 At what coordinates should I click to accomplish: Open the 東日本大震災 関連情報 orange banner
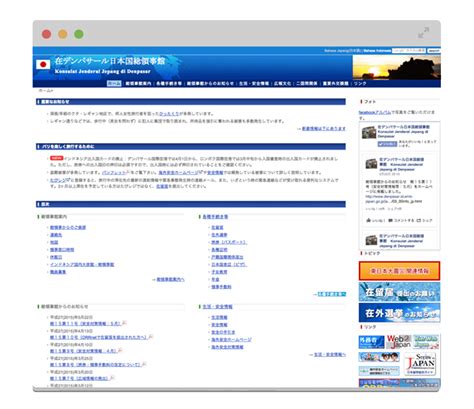[399, 271]
